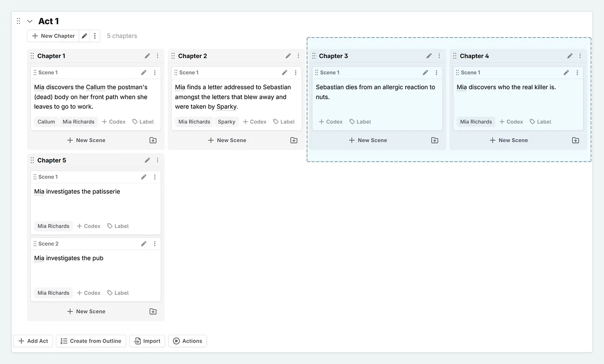This screenshot has width=604, height=364.
Task: Edit Scene 2 of Chapter 5 using the pencil
Action: 144,243
